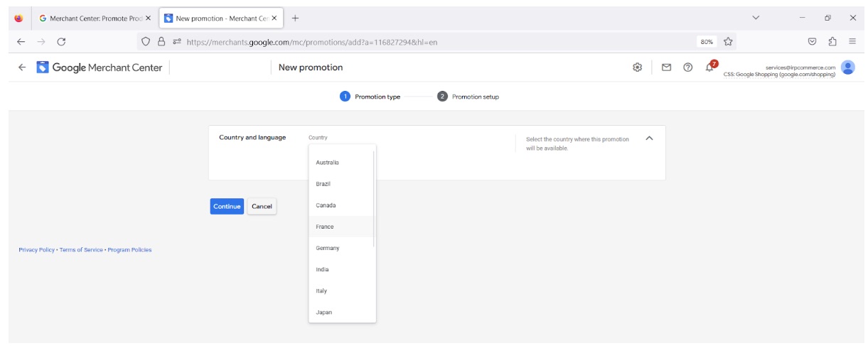The image size is (868, 348).
Task: Open the mail envelope icon
Action: [x=666, y=67]
